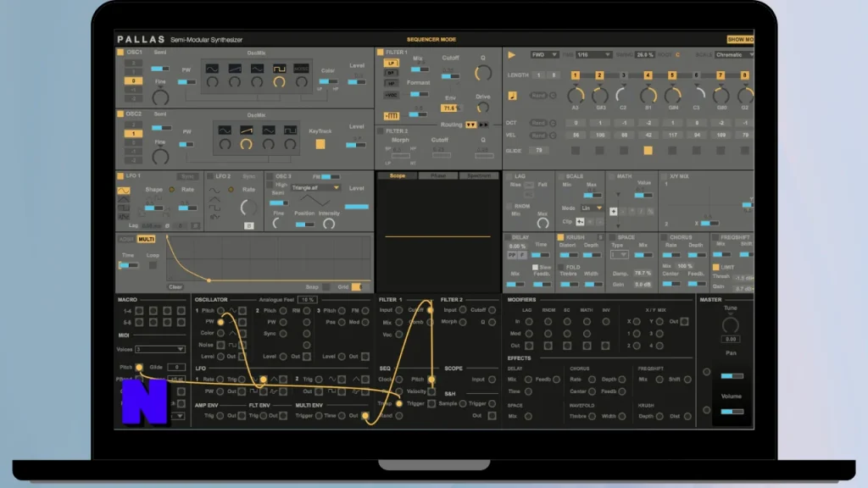Toggle OSC1 on/off square
The width and height of the screenshot is (868, 488).
120,52
